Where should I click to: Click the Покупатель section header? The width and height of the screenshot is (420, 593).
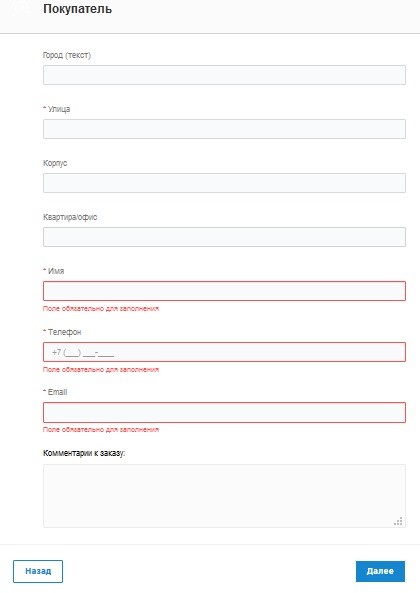tap(77, 9)
